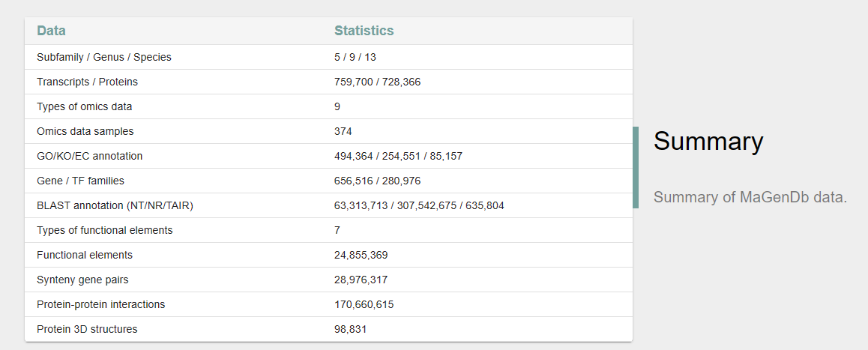Select the value 98,831
Screen dimensions: 868x350
point(350,329)
